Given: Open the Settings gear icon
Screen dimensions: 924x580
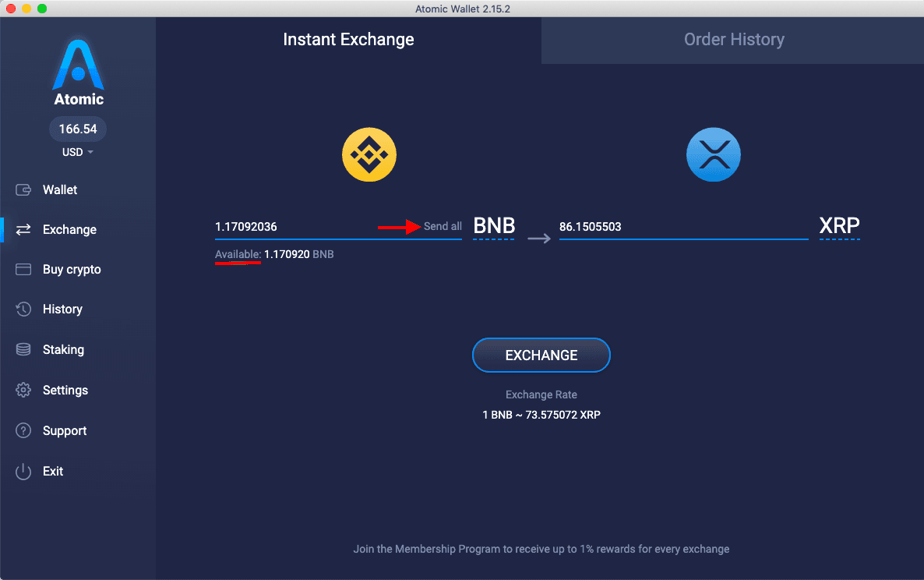Looking at the screenshot, I should [x=23, y=390].
